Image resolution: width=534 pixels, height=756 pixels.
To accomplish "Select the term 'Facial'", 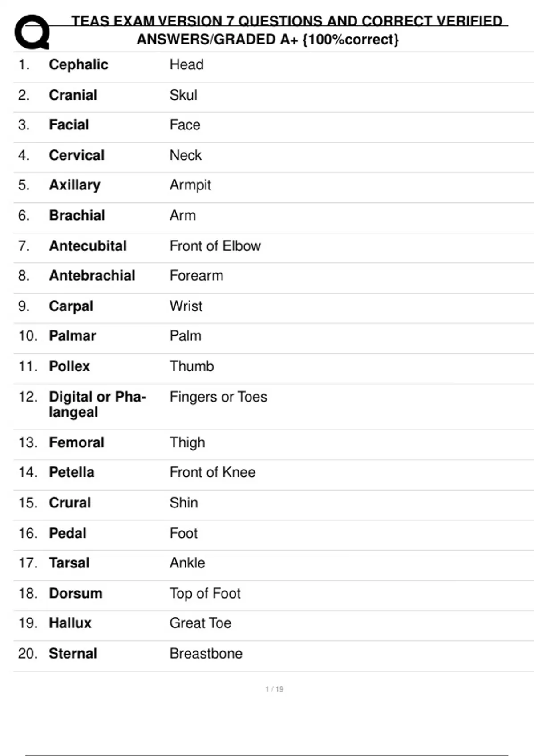I will tap(69, 125).
